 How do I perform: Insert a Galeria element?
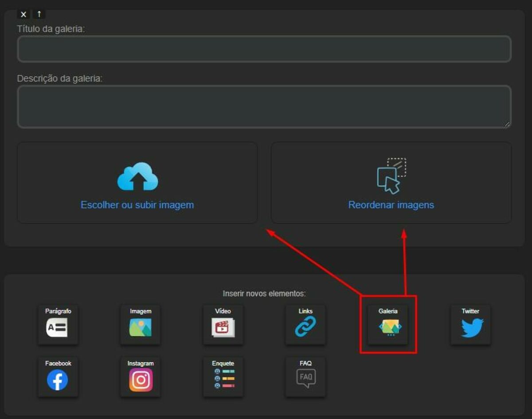click(388, 325)
